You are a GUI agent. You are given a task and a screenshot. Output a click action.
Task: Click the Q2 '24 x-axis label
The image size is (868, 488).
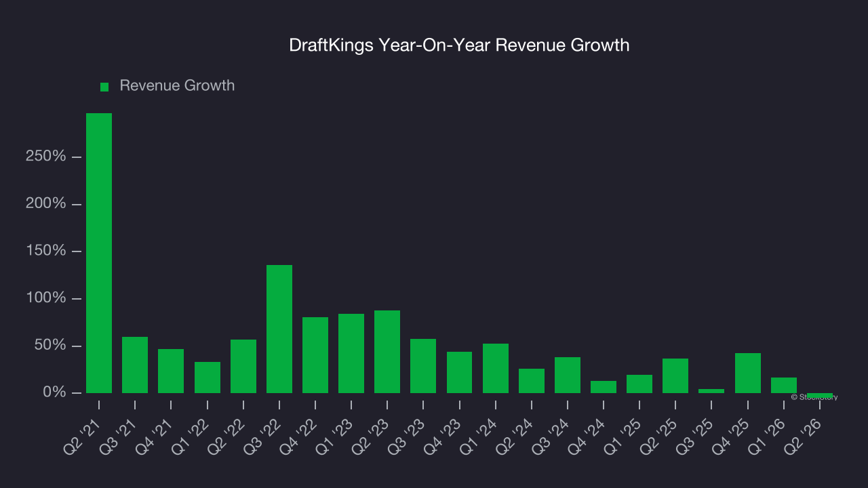(x=515, y=437)
